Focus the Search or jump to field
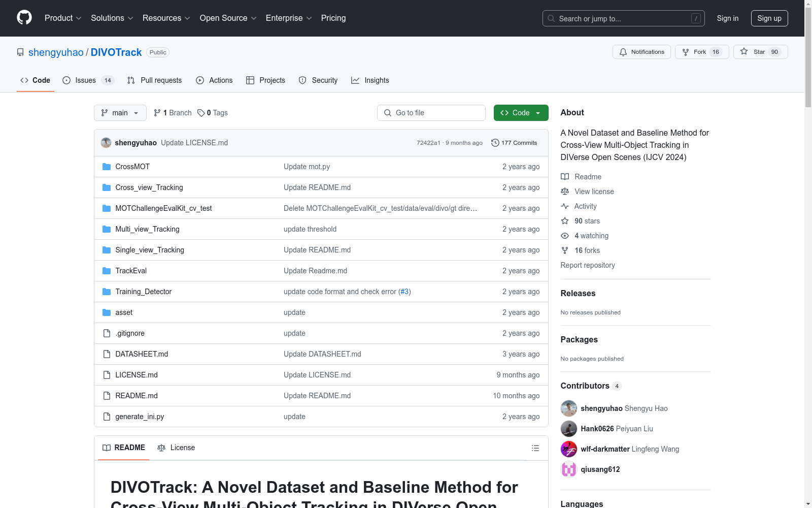The height and width of the screenshot is (508, 812). click(x=624, y=18)
